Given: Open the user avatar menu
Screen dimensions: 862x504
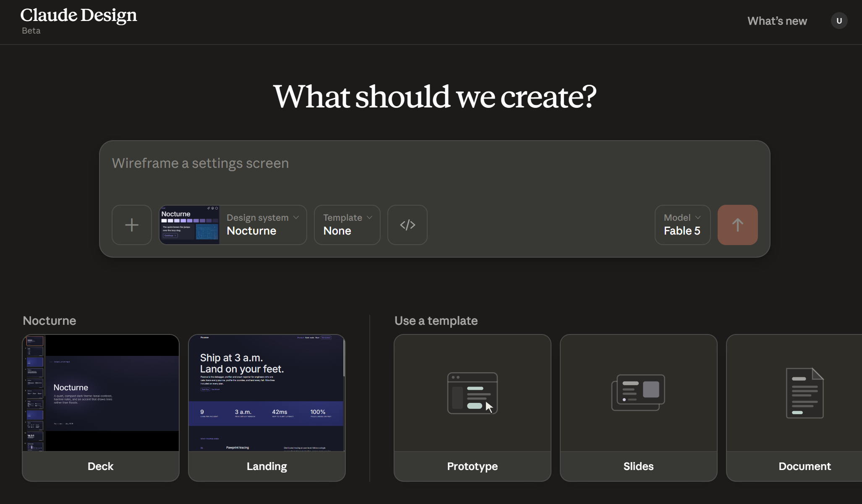Looking at the screenshot, I should 839,21.
